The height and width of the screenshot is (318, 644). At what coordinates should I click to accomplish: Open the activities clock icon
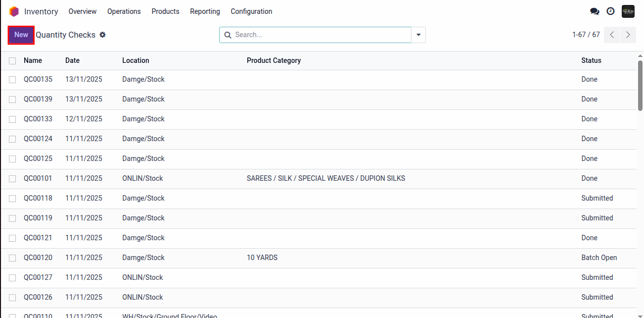[x=611, y=11]
